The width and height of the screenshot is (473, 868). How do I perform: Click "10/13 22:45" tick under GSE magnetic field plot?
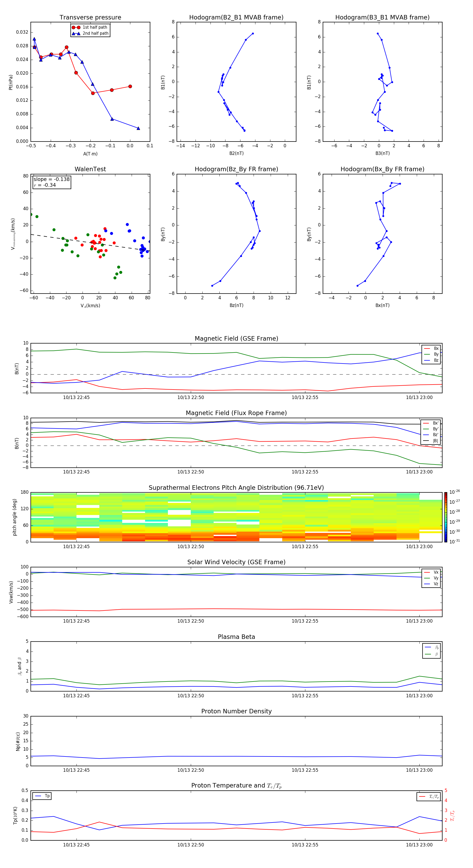click(x=76, y=398)
